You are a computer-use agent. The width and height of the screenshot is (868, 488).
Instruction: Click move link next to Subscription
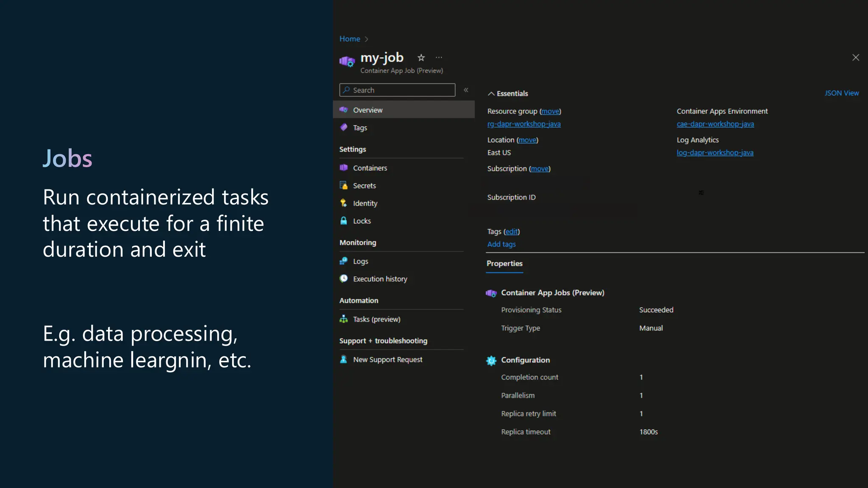[x=540, y=169]
